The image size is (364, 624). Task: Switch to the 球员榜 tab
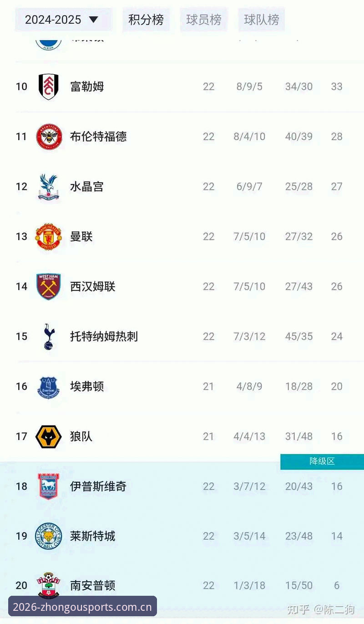point(203,20)
